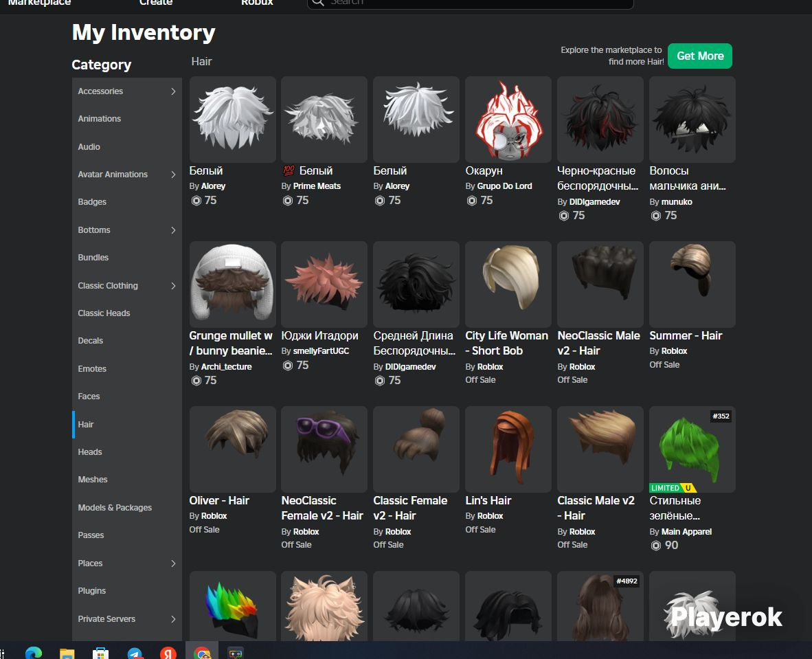Open creator Archi_tecture link
This screenshot has height=659, width=812.
226,367
